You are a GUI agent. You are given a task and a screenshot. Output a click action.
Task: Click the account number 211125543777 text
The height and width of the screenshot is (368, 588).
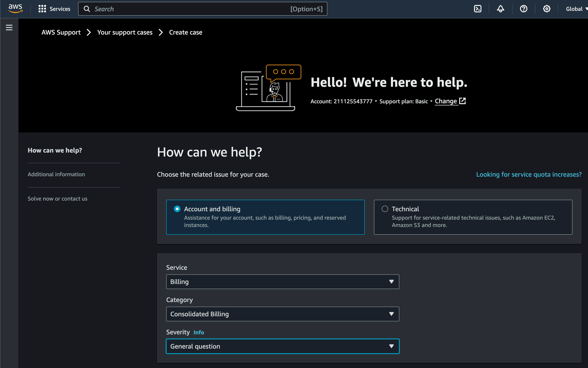click(x=353, y=101)
